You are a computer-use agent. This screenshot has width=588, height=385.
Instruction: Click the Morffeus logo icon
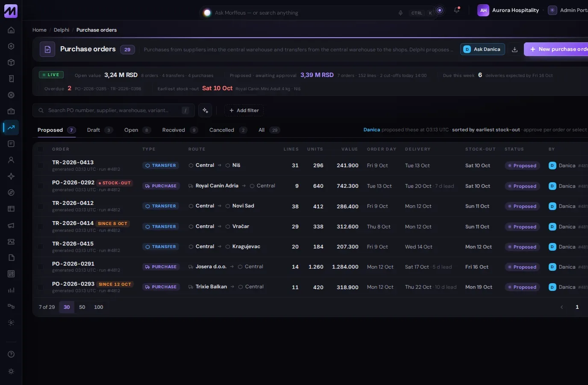click(11, 11)
